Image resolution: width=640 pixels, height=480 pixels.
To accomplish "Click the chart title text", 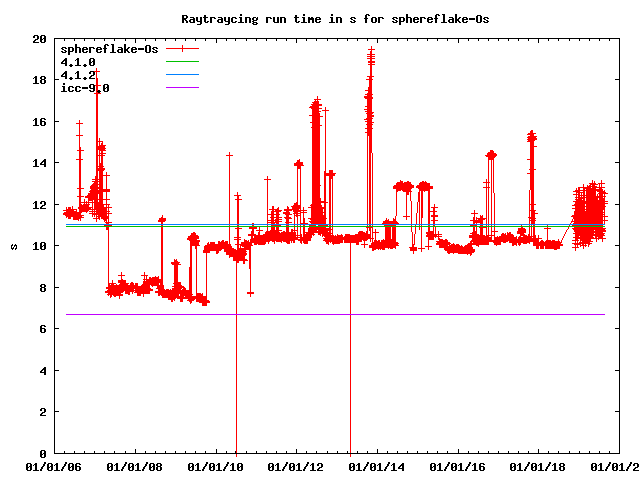I will (321, 19).
